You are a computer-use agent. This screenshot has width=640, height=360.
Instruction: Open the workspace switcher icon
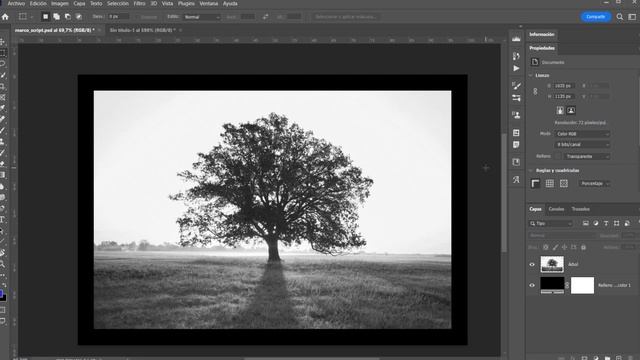point(632,17)
